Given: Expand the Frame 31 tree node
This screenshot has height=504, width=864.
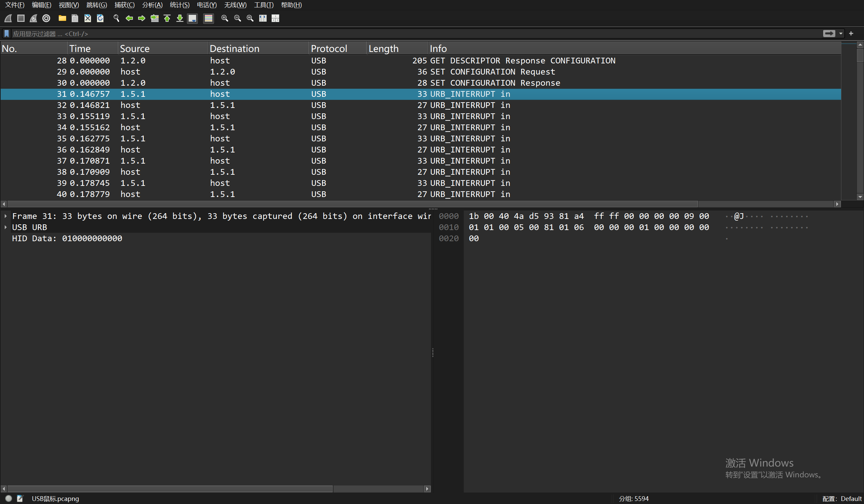Looking at the screenshot, I should (6, 216).
